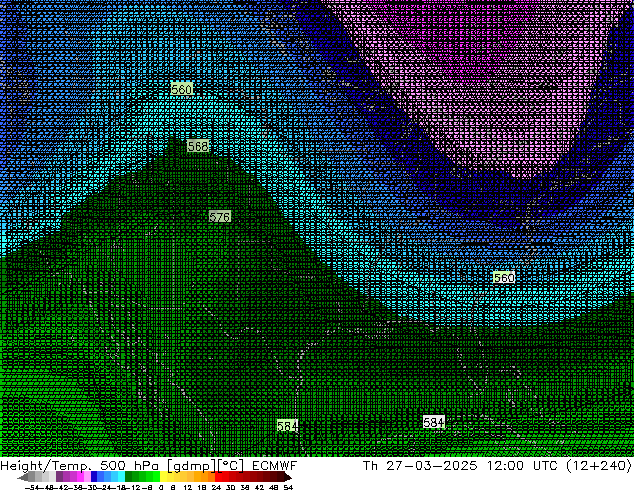The width and height of the screenshot is (634, 490).
Task: Click the magenta swatch in the legend
Action: pyautogui.click(x=80, y=476)
